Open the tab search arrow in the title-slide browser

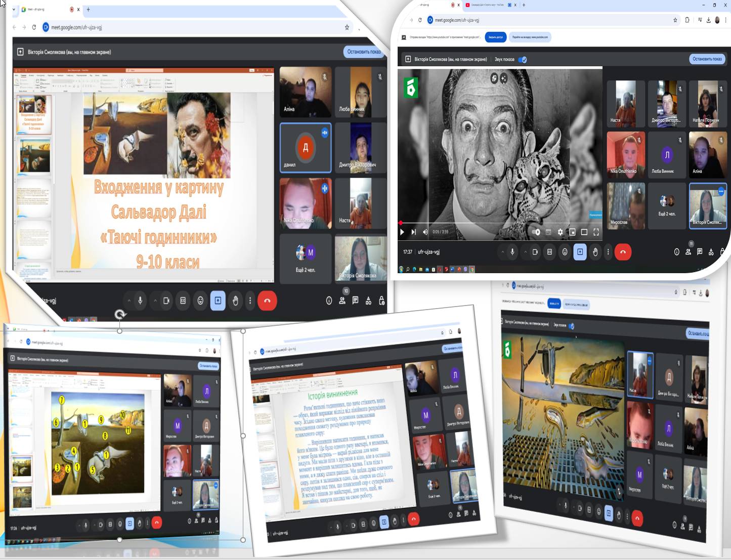tap(14, 9)
